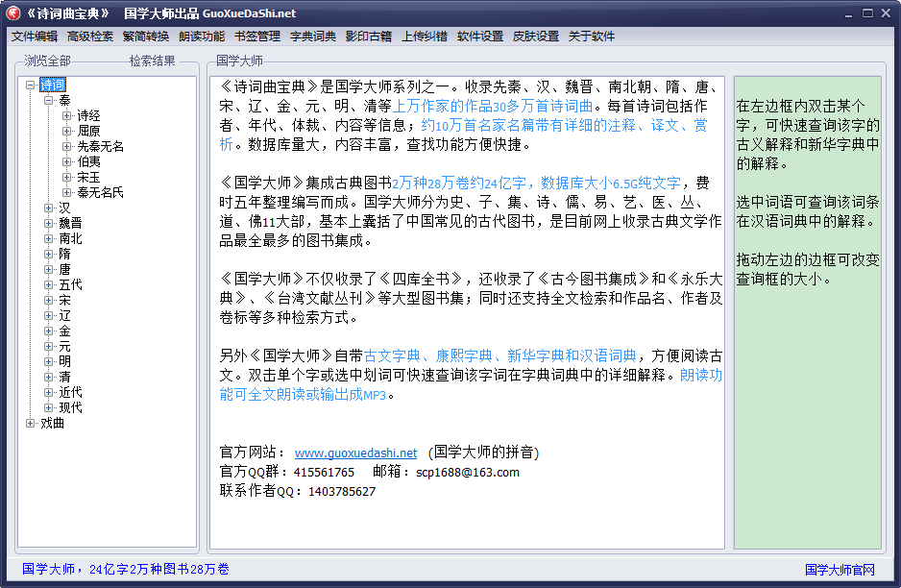Viewport: 901px width, 588px height.
Task: Expand the 诗经 tree node
Action: 67,115
